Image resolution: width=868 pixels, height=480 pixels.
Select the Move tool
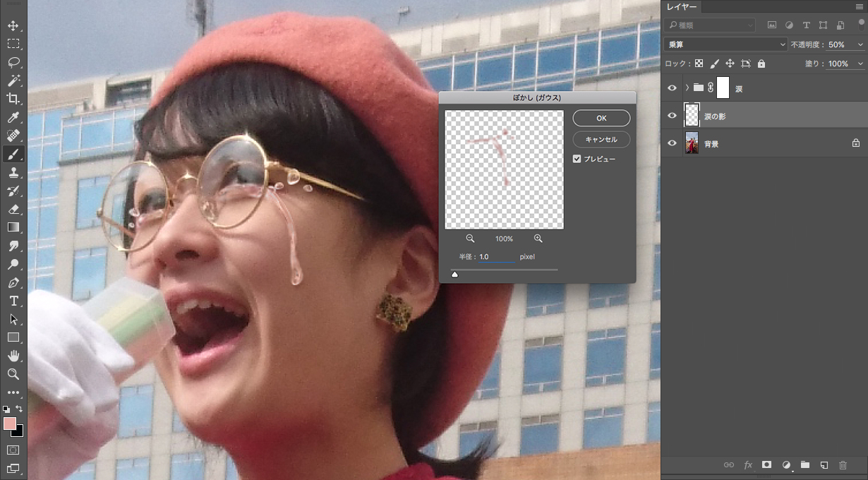(x=13, y=25)
